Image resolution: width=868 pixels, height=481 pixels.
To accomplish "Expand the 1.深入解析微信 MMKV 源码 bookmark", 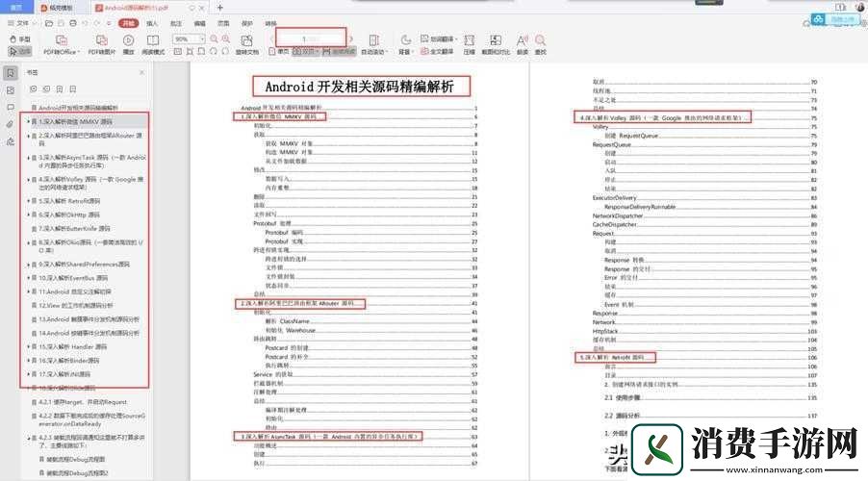I will click(x=29, y=123).
